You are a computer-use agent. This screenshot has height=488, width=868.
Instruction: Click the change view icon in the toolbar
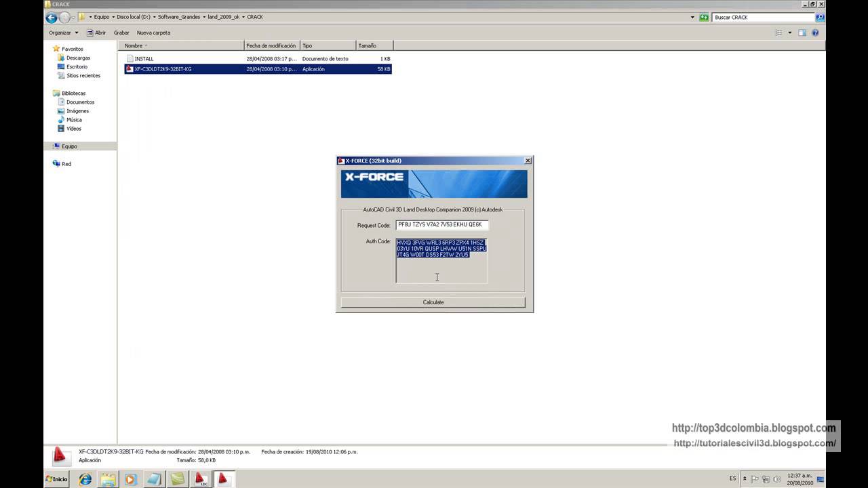[x=778, y=33]
